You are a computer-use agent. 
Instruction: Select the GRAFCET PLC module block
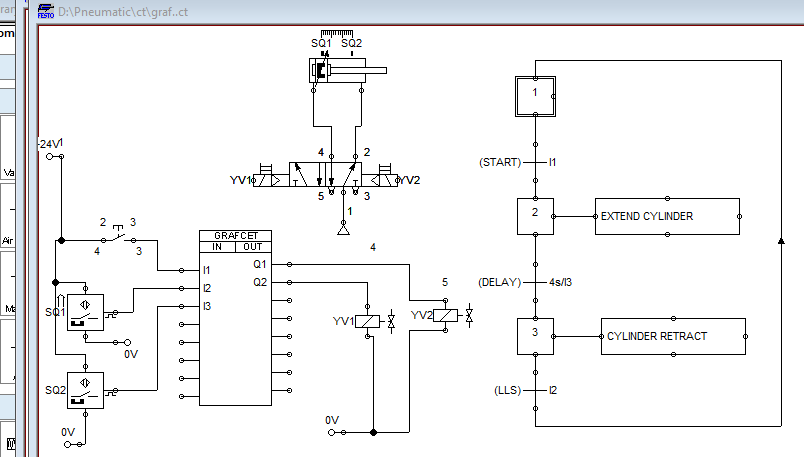[x=235, y=316]
